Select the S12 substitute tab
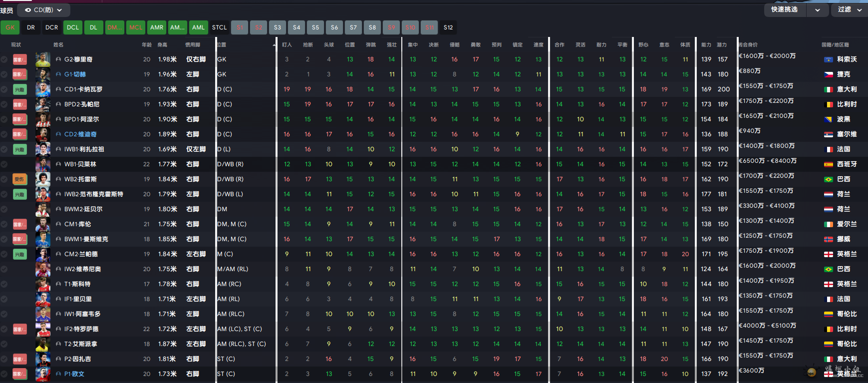Image resolution: width=868 pixels, height=383 pixels. pyautogui.click(x=448, y=27)
